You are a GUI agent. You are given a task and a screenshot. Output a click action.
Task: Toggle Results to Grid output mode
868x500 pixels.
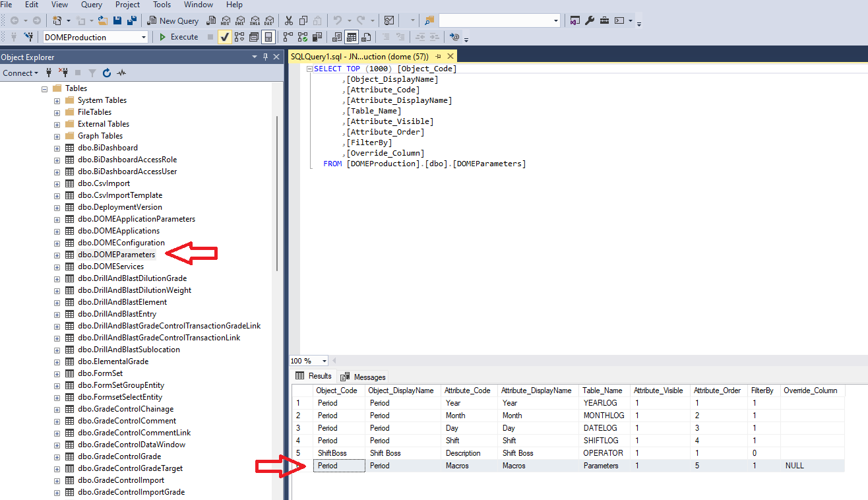[352, 37]
